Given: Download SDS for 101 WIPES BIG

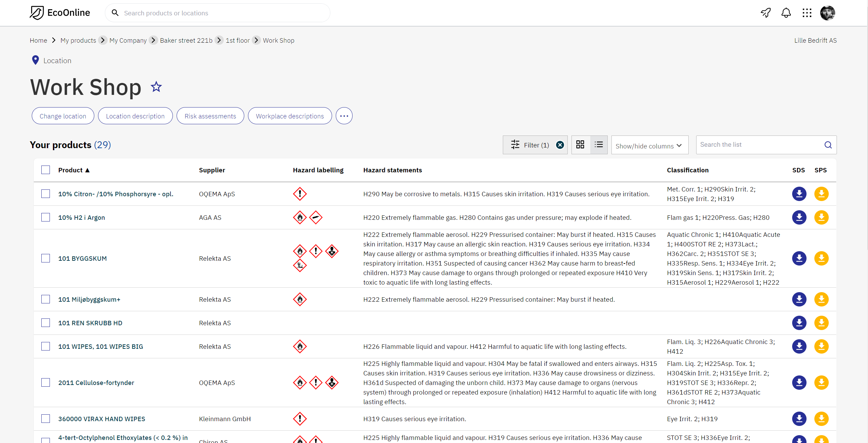Looking at the screenshot, I should coord(799,346).
